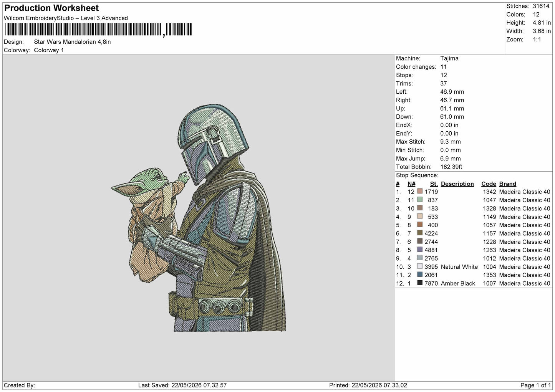This screenshot has width=555, height=392.
Task: Select the swatch for code 1057
Action: click(x=420, y=225)
